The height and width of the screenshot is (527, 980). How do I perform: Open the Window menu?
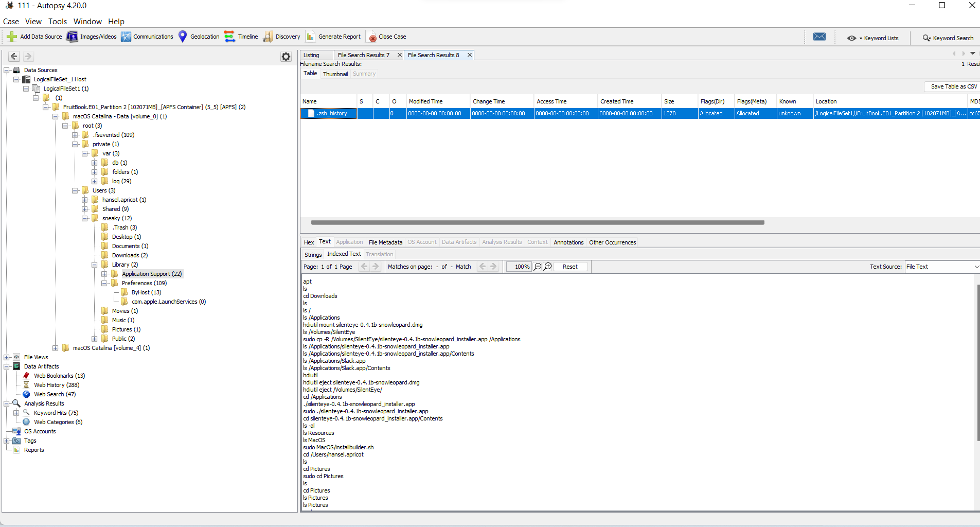87,22
